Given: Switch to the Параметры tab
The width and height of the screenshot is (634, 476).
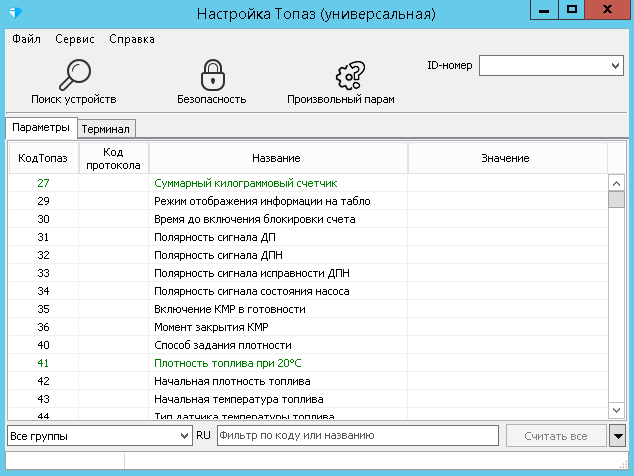Looking at the screenshot, I should (x=41, y=128).
